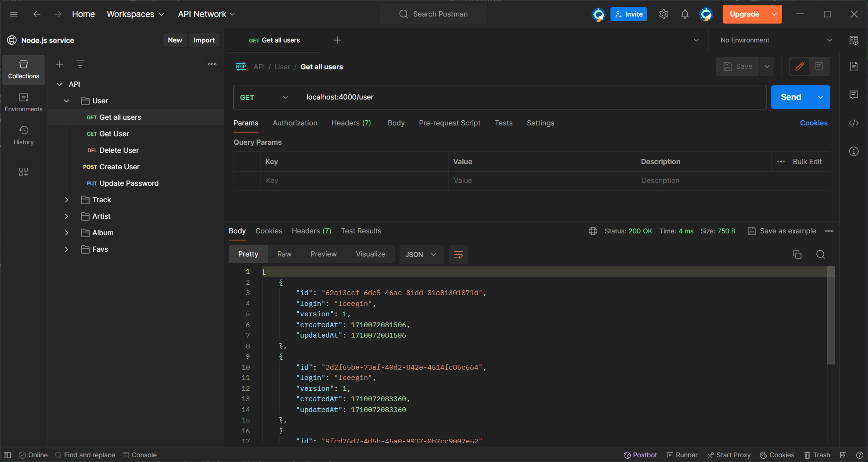Image resolution: width=868 pixels, height=462 pixels.
Task: Open the environment quick look icon
Action: [854, 40]
